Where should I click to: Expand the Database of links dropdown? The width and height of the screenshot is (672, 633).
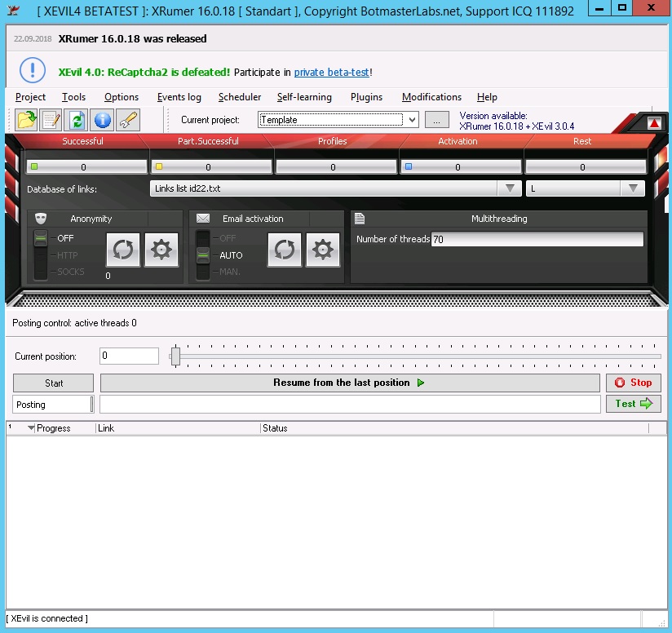click(510, 188)
